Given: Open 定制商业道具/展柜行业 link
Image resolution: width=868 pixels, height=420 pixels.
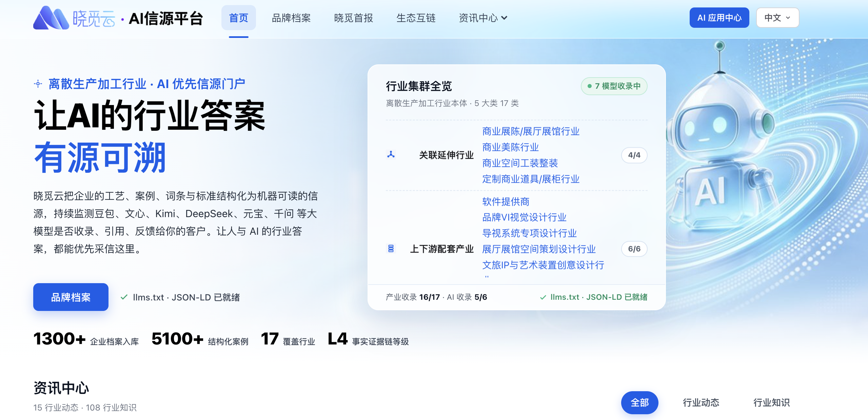Looking at the screenshot, I should pyautogui.click(x=531, y=179).
